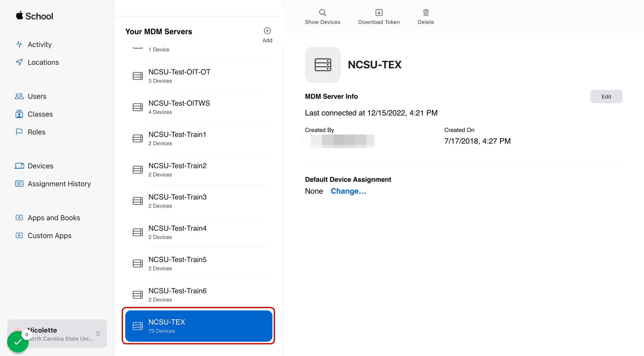Select the NCSU-TEX server row
This screenshot has height=356, width=644.
pos(199,326)
